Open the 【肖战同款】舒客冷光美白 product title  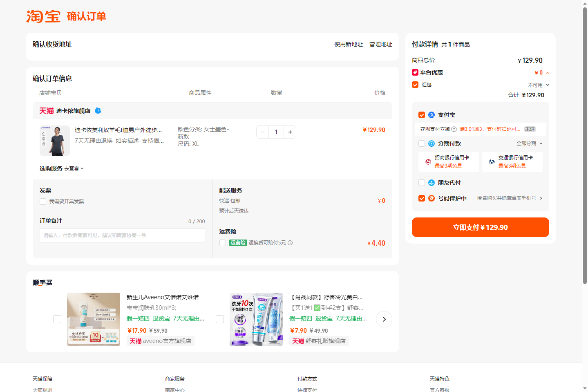pos(326,297)
